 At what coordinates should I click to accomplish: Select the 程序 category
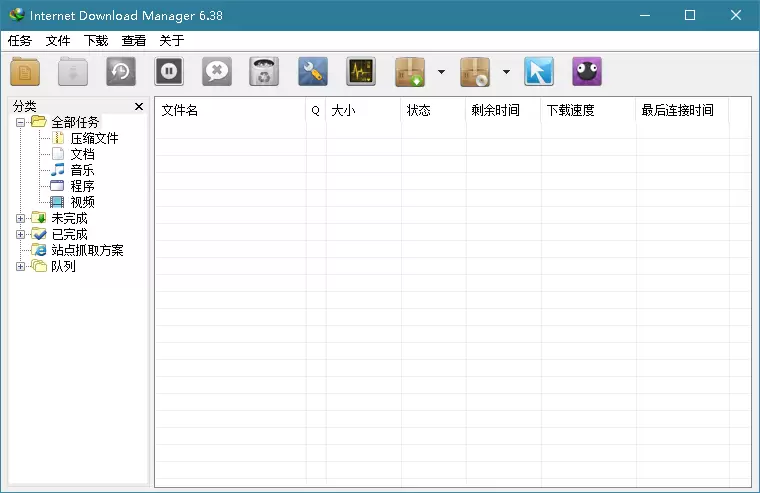pyautogui.click(x=82, y=186)
